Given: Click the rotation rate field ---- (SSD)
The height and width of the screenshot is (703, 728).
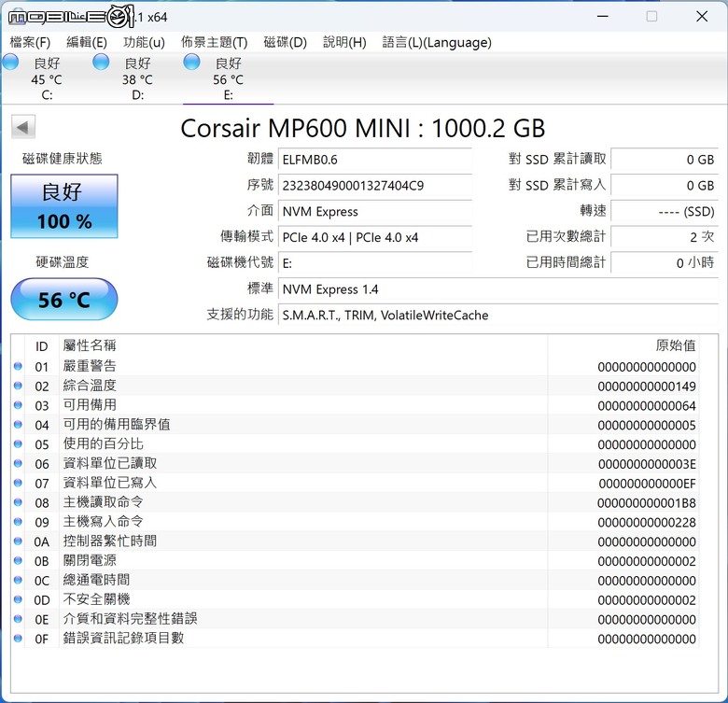Looking at the screenshot, I should pos(665,212).
